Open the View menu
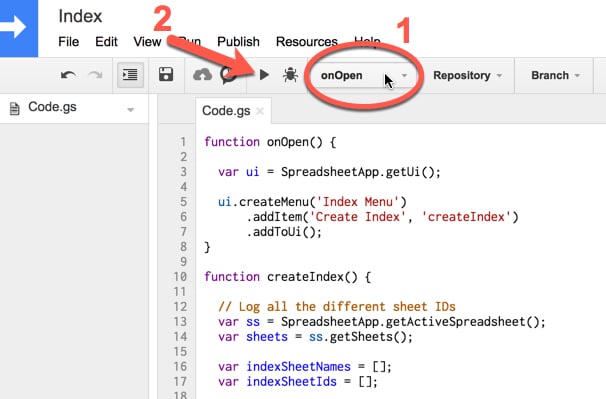 (x=147, y=42)
